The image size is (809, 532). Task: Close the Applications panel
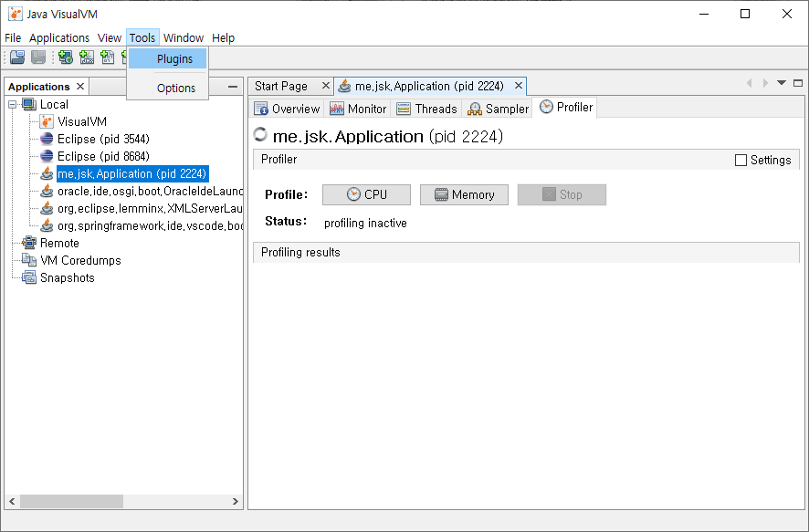tap(80, 86)
